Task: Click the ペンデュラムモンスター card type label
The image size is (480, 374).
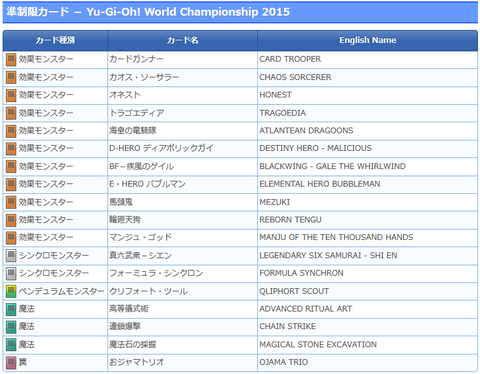Action: pos(62,291)
